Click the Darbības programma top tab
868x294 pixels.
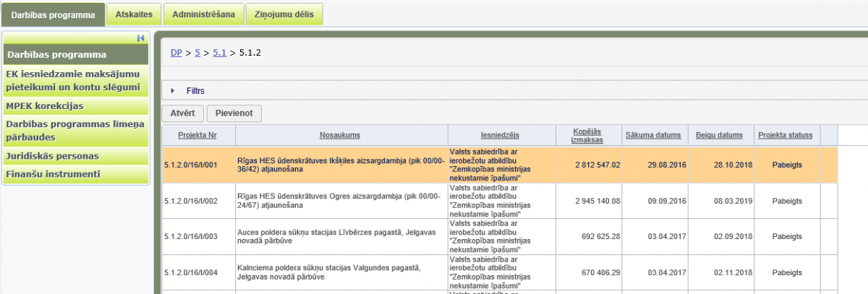coord(53,14)
